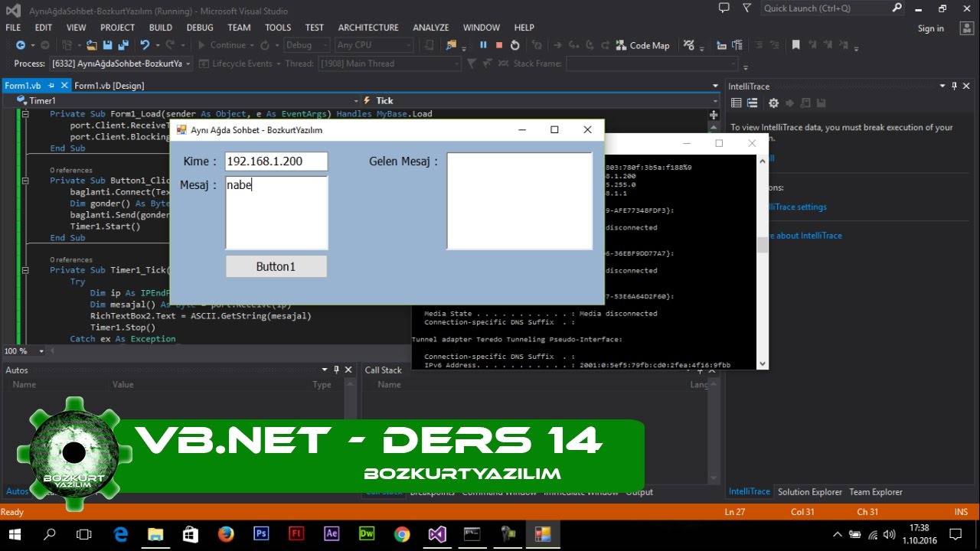The height and width of the screenshot is (551, 980).
Task: Pause debugging with the Break All icon
Action: (483, 45)
